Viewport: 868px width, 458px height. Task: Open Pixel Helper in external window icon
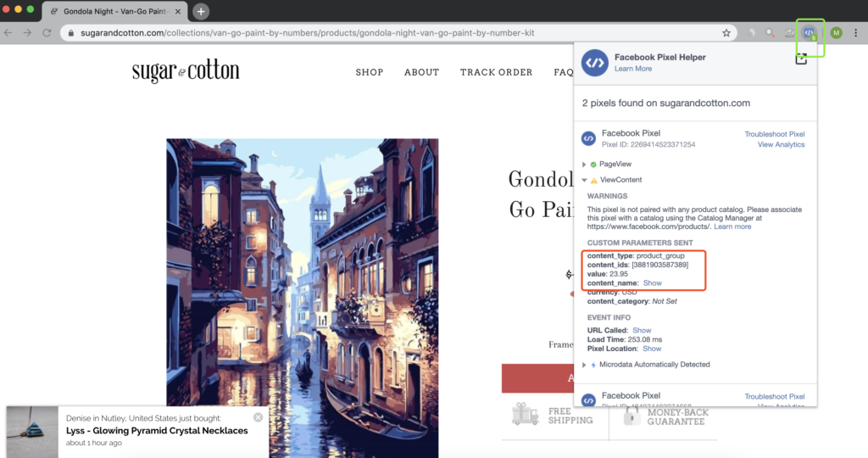click(x=800, y=59)
